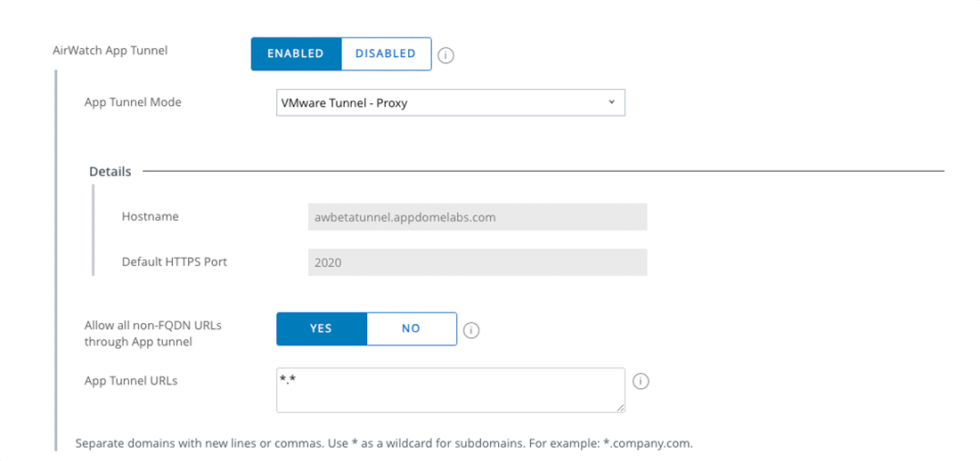The width and height of the screenshot is (980, 461).
Task: Click the resize handle of the URLs text area
Action: [620, 408]
